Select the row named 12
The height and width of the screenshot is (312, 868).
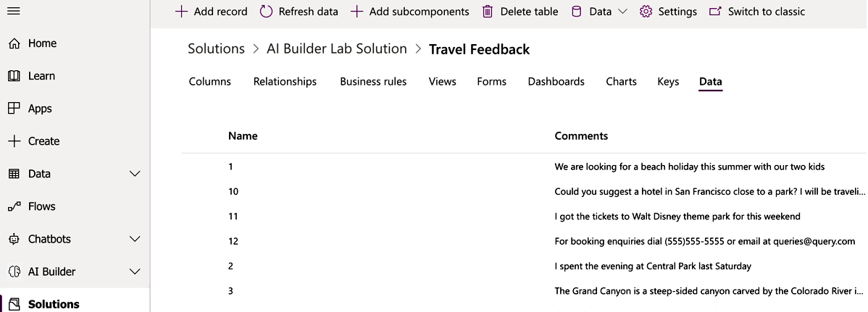(525, 241)
